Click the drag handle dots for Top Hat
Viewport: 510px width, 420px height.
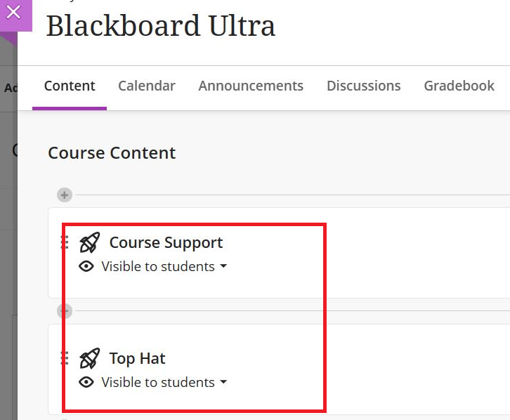[65, 358]
